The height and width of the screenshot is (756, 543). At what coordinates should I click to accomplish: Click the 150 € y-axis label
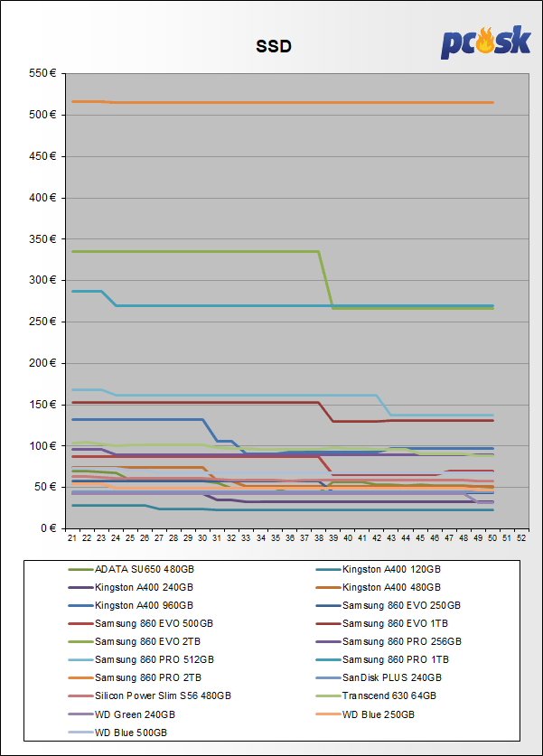[42, 405]
